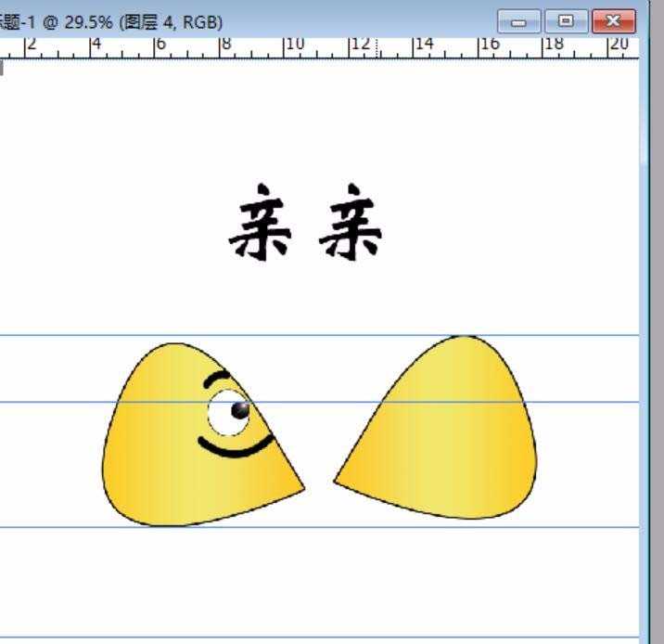
Task: Click the black smile curve
Action: [236, 448]
